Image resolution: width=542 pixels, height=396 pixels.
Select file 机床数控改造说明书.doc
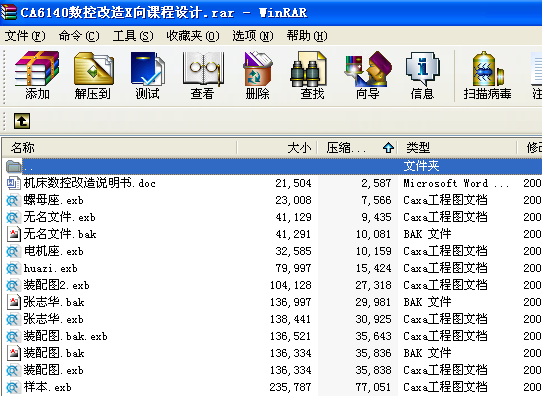(x=90, y=183)
